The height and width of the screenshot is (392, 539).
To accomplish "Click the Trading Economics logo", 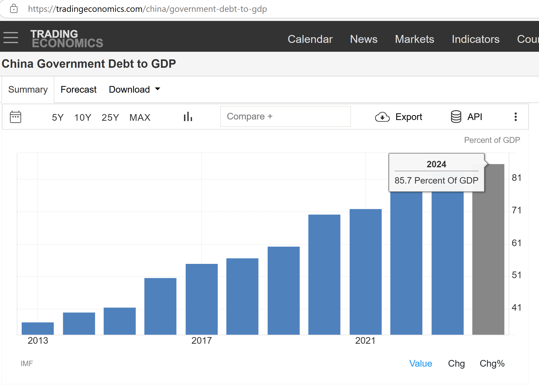I will [x=67, y=38].
